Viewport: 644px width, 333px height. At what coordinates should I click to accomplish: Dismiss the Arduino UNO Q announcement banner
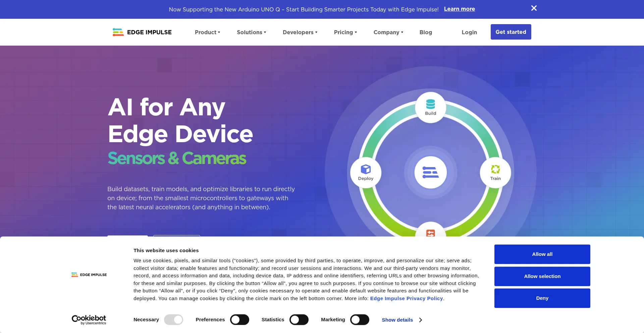tap(534, 8)
